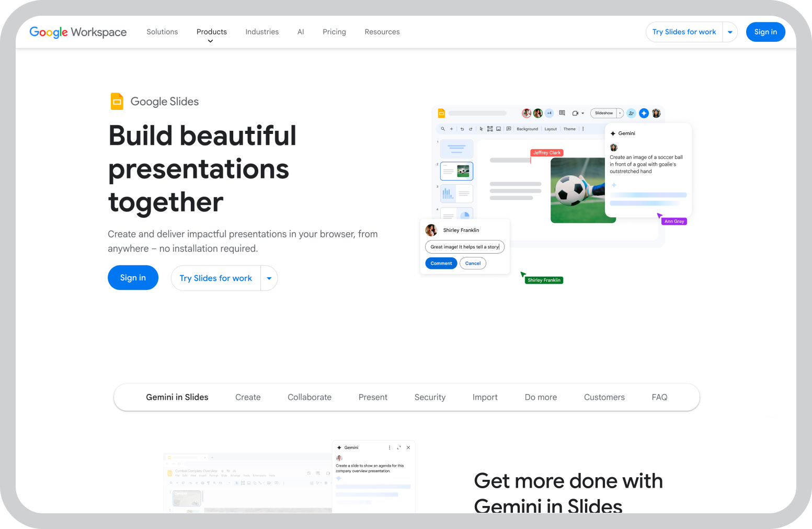The image size is (812, 529).
Task: Expand the header Try Slides dropdown arrow
Action: [x=730, y=32]
